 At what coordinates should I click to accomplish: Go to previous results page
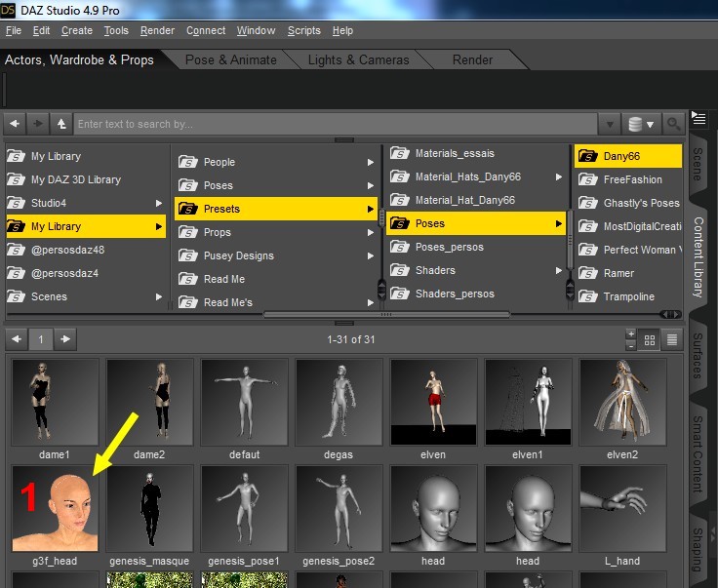(x=17, y=339)
